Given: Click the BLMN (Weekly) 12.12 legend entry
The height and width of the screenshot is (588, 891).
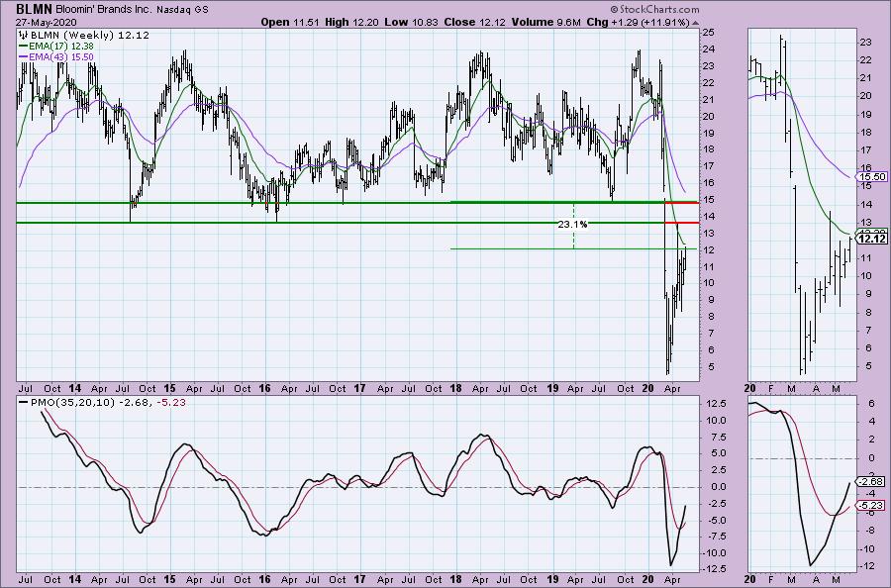Looking at the screenshot, I should pyautogui.click(x=89, y=36).
